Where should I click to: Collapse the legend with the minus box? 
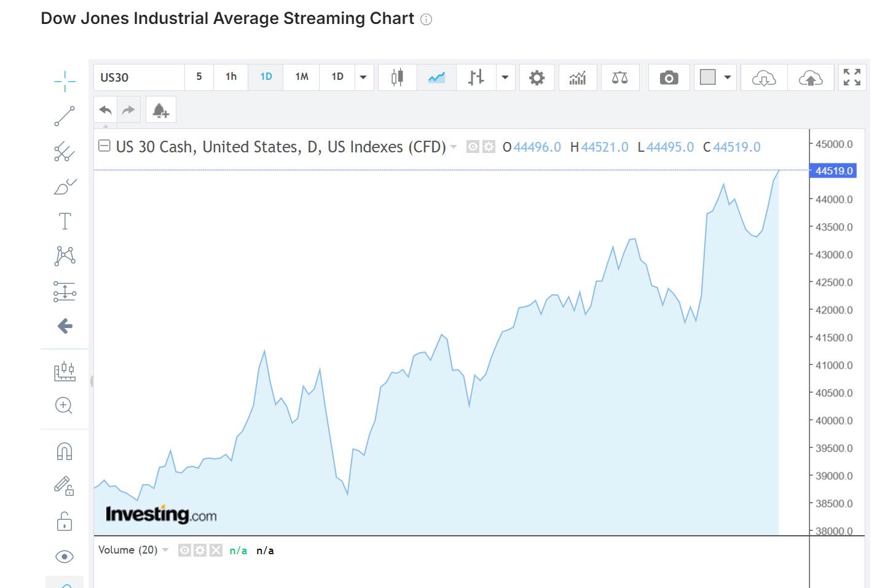point(104,146)
